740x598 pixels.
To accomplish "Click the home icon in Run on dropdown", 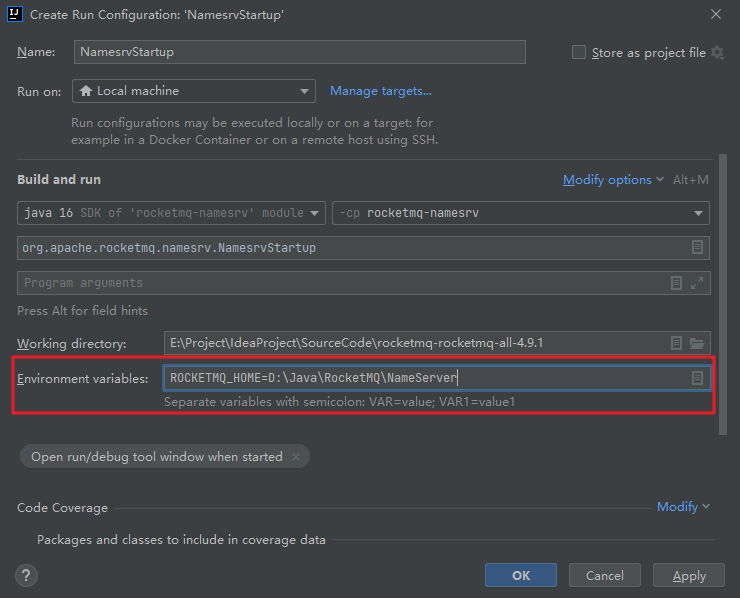I will tap(85, 91).
